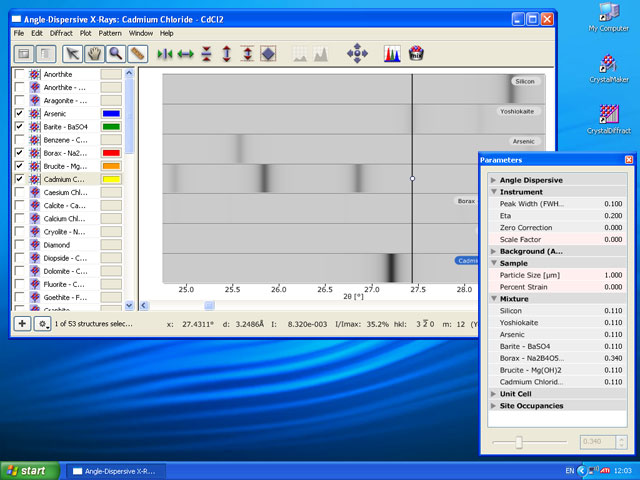Viewport: 640px width, 480px height.
Task: Click the Parameters value slider handle
Action: tap(519, 442)
